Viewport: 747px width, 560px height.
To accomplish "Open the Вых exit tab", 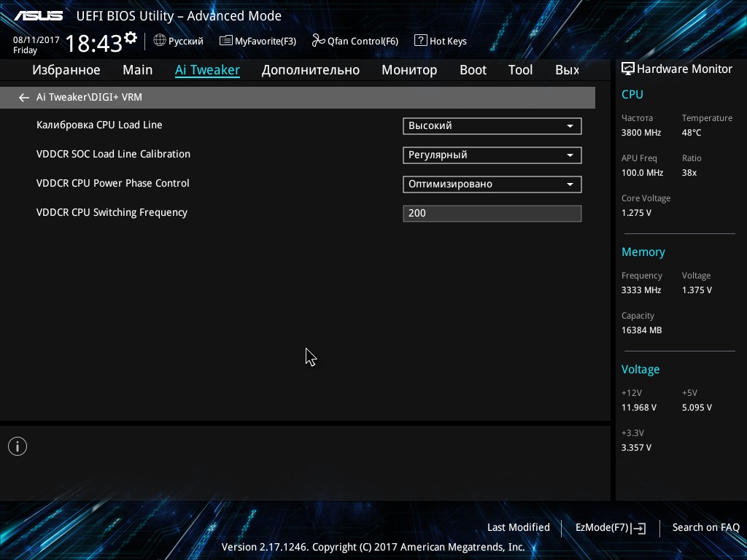I will pos(567,70).
